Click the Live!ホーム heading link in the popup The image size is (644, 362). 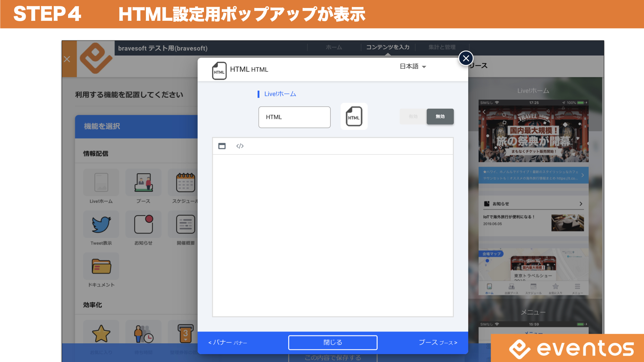coord(280,94)
